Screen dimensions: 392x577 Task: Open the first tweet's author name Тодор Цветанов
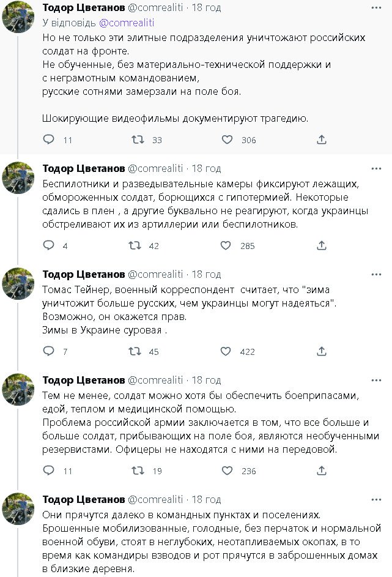83,7
